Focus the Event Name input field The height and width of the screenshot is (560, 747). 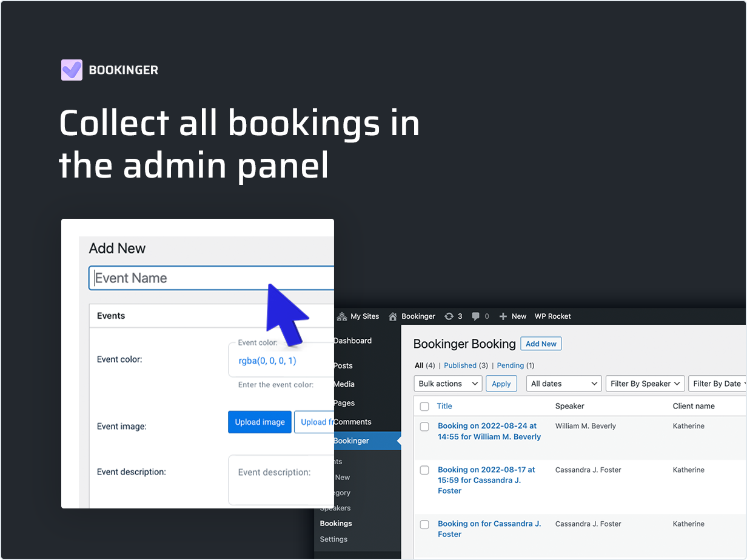[212, 278]
